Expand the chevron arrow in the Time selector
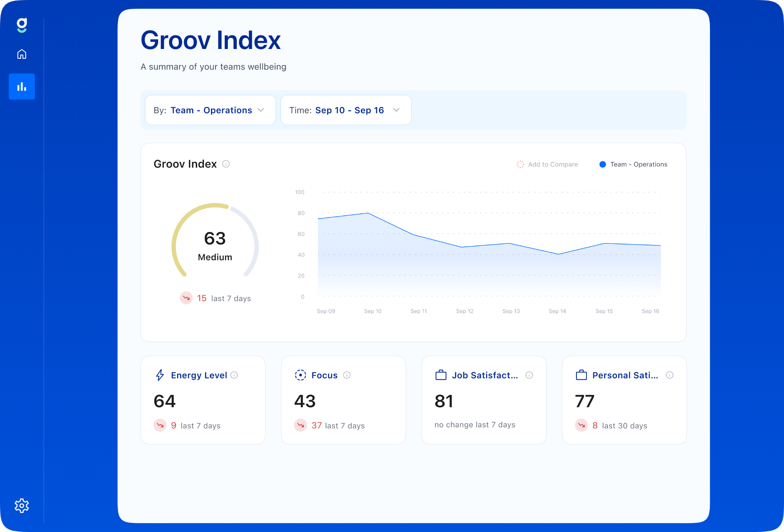The image size is (784, 532). (x=397, y=110)
